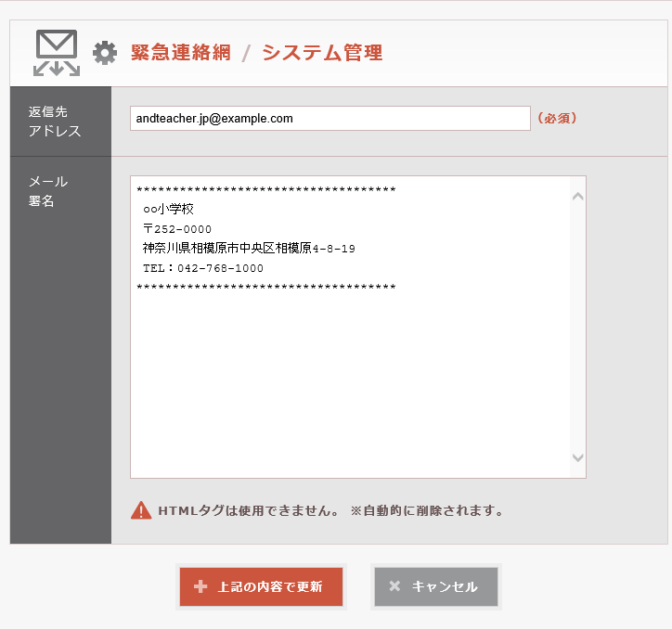Click the メール署名 sidebar label
Screen dimensions: 672x630
pyautogui.click(x=48, y=191)
